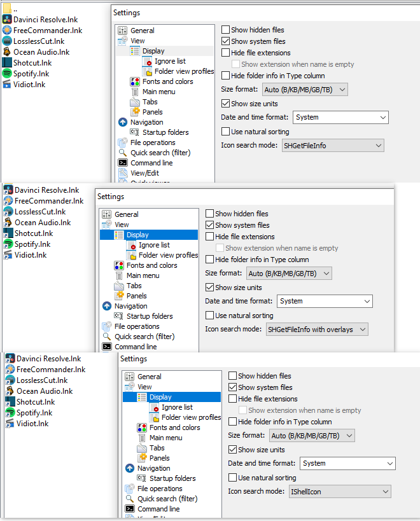Viewport: 420px width, 521px height.
Task: Select File operations in middle Settings tree
Action: tap(137, 326)
